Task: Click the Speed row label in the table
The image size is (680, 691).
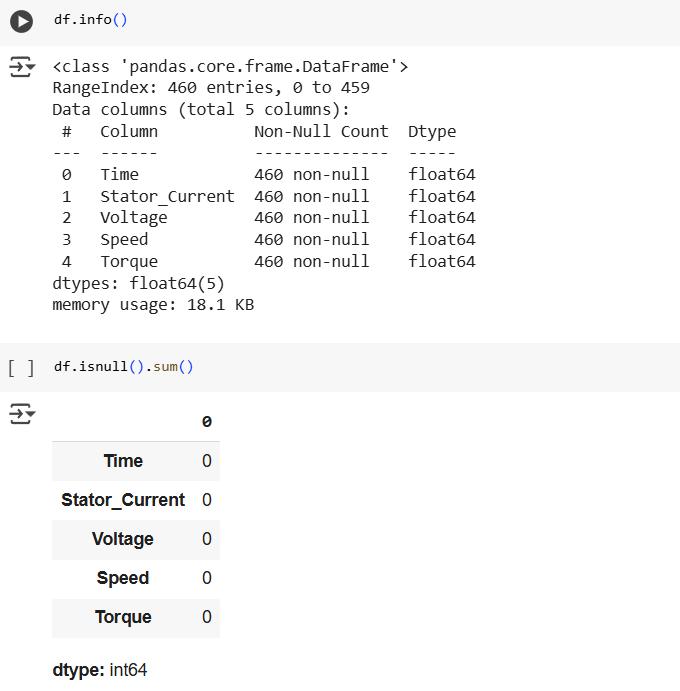Action: [123, 578]
